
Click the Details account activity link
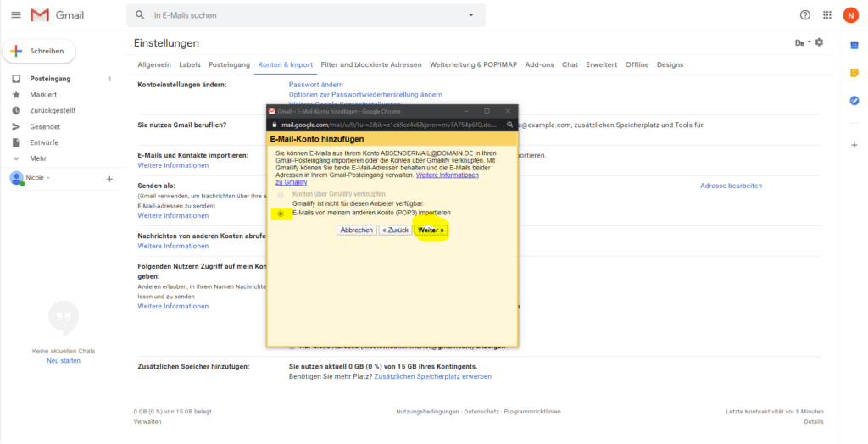(814, 422)
